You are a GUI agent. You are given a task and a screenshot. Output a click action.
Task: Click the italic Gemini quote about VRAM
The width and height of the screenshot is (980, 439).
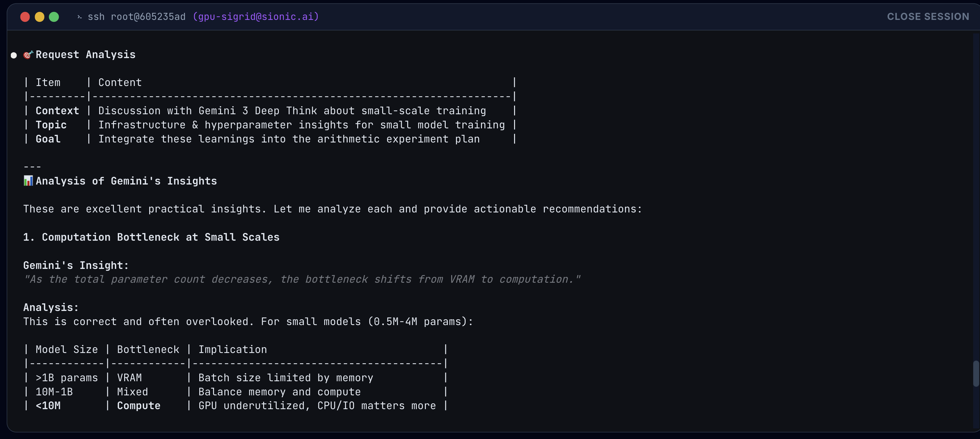(301, 279)
